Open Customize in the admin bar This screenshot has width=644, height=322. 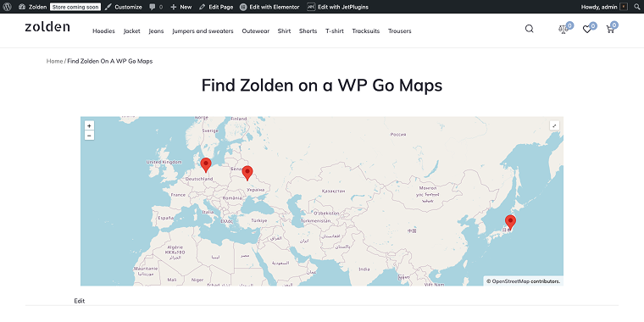[x=123, y=7]
